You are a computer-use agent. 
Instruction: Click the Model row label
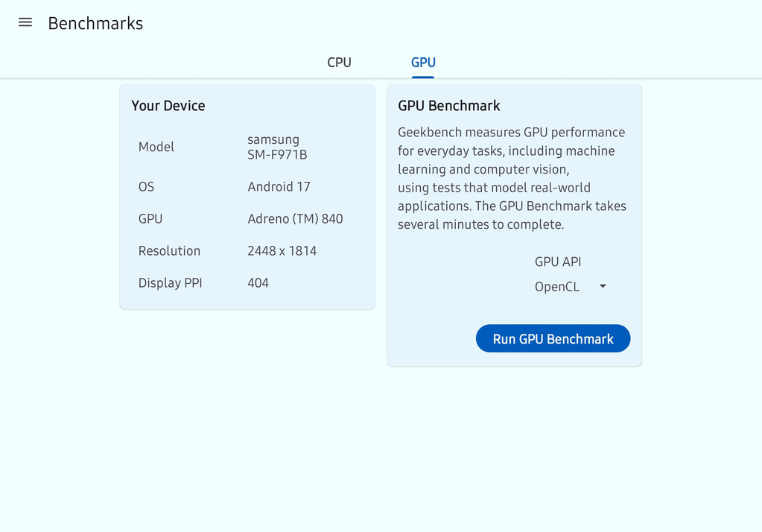156,147
